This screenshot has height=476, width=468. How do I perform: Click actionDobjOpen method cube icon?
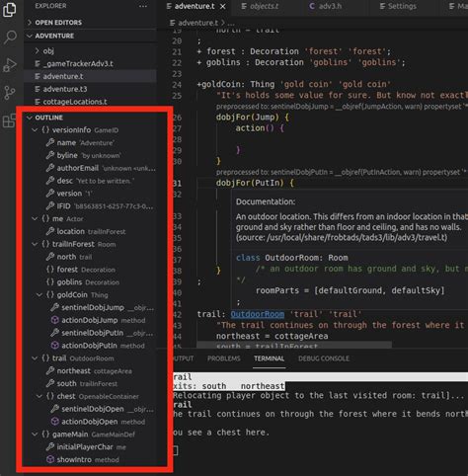tap(55, 422)
